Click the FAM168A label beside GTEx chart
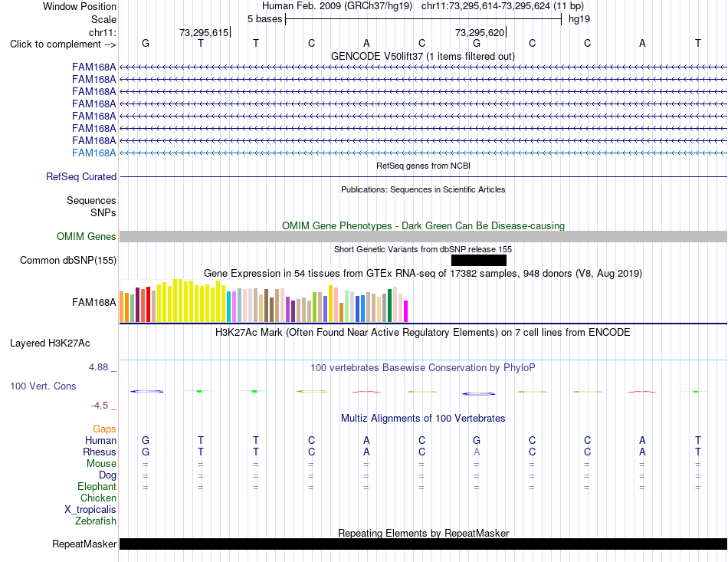This screenshot has width=728, height=562. pyautogui.click(x=93, y=302)
